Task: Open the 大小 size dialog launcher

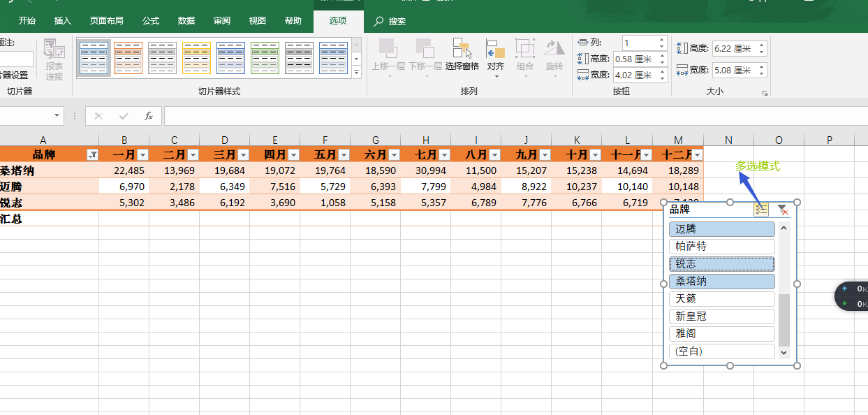Action: pos(765,93)
